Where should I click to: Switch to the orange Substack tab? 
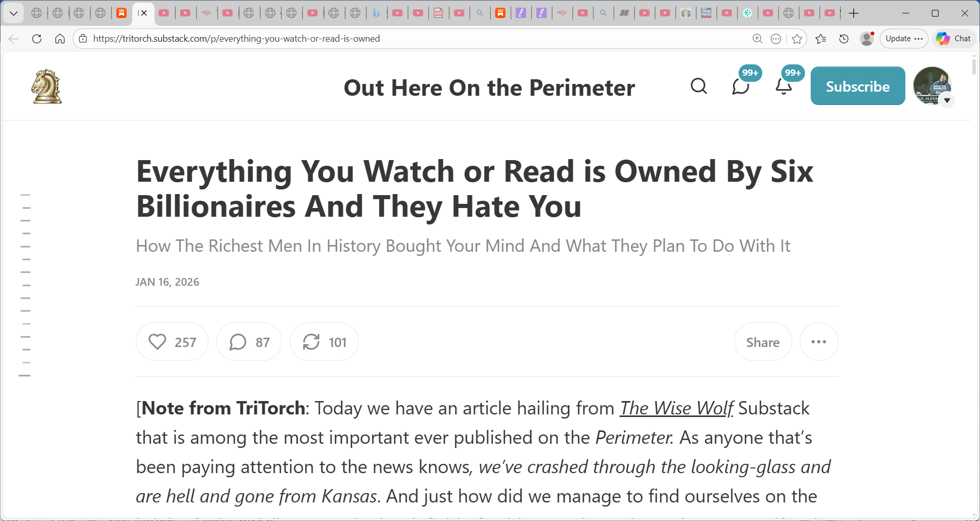[x=121, y=13]
